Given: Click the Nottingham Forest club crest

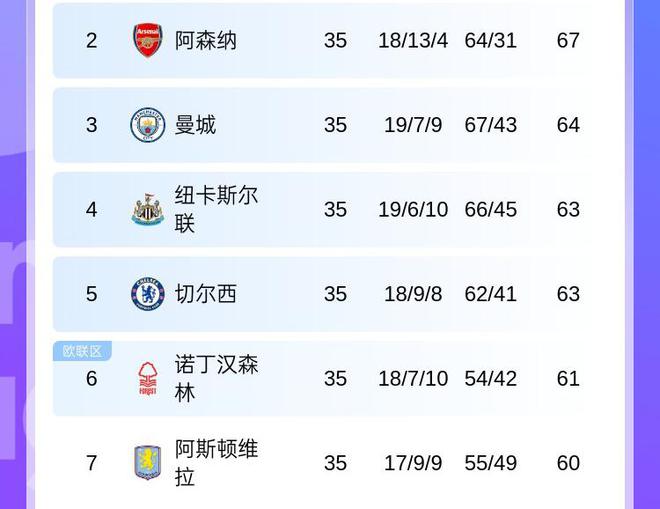Looking at the screenshot, I should tap(148, 379).
